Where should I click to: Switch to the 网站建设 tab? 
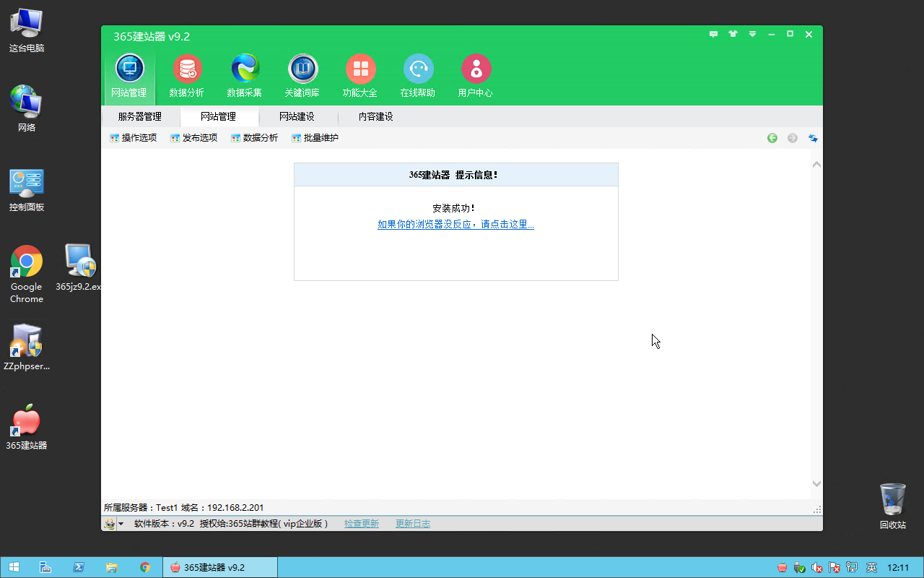(x=297, y=116)
